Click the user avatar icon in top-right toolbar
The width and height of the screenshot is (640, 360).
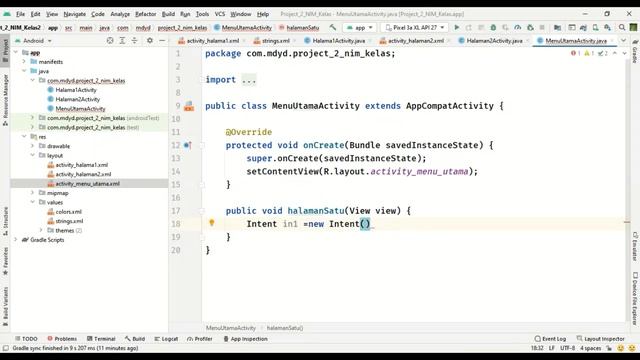click(x=633, y=28)
